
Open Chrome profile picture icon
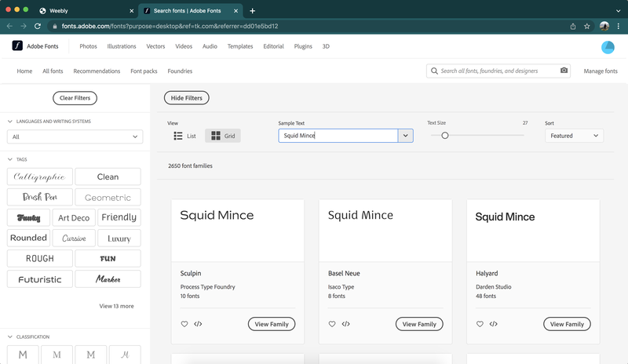(x=604, y=26)
